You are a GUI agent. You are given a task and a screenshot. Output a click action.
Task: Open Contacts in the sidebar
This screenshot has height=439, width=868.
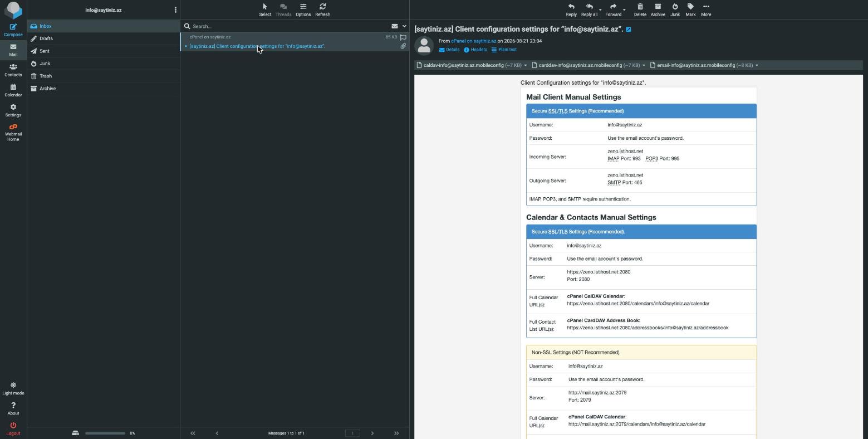click(13, 70)
